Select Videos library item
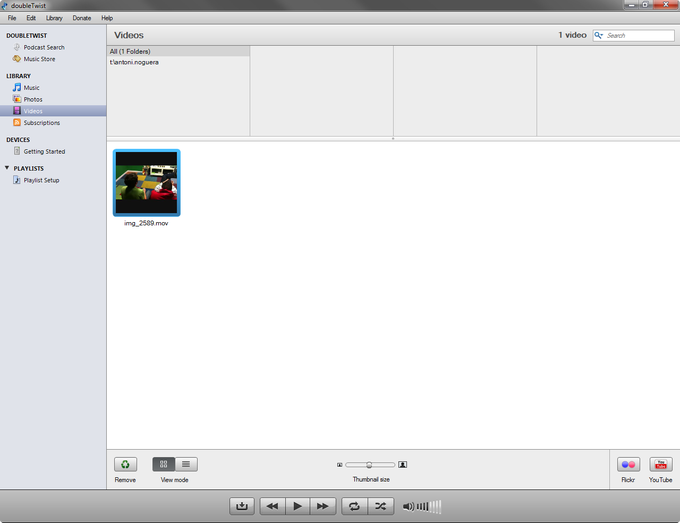The height and width of the screenshot is (523, 680). coord(53,111)
